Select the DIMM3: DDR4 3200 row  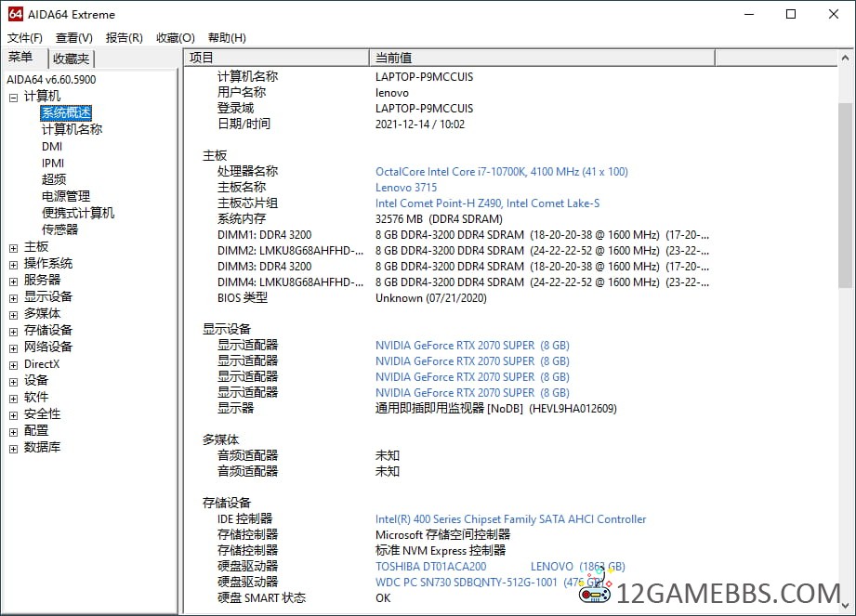pyautogui.click(x=463, y=267)
